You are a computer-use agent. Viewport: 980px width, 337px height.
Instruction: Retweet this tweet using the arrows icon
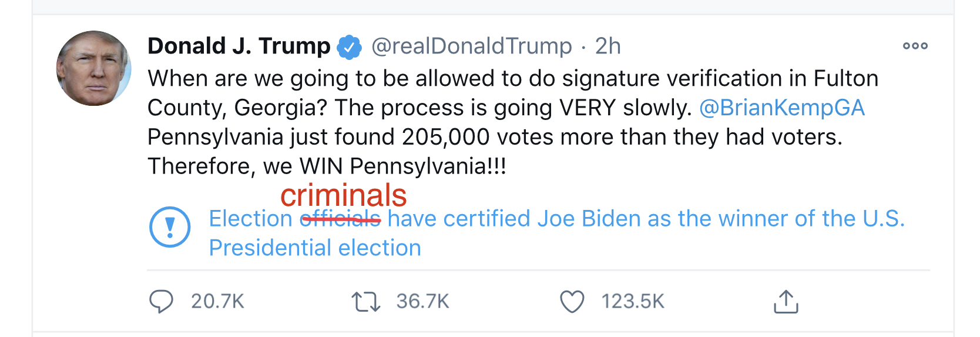(x=365, y=302)
